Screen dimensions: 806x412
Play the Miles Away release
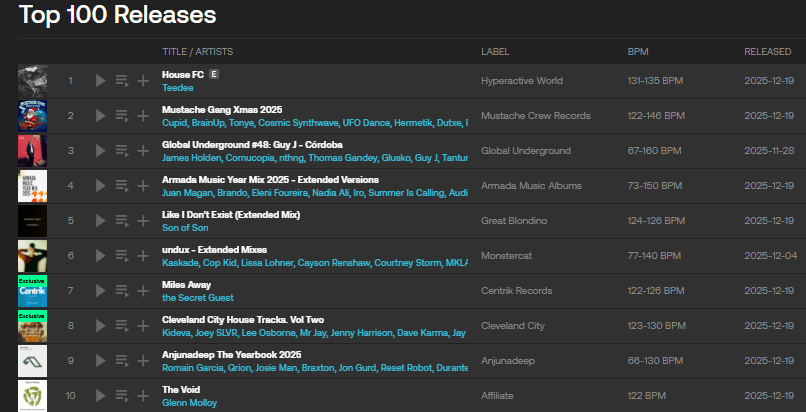click(x=100, y=291)
